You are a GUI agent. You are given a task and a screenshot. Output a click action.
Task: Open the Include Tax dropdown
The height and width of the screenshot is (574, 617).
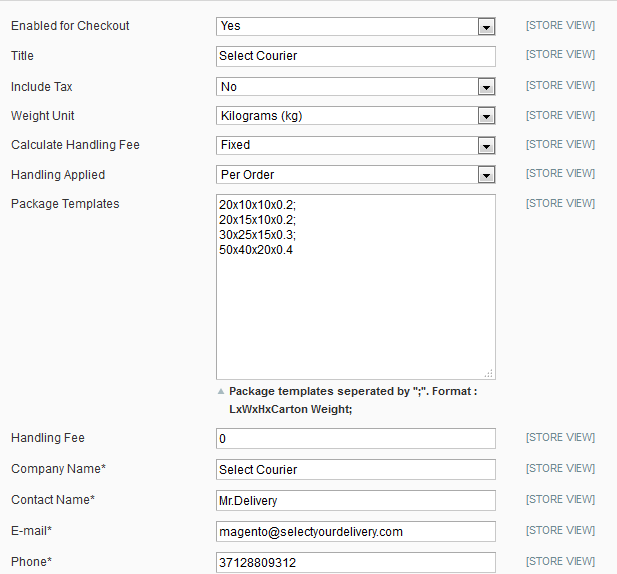click(x=355, y=87)
